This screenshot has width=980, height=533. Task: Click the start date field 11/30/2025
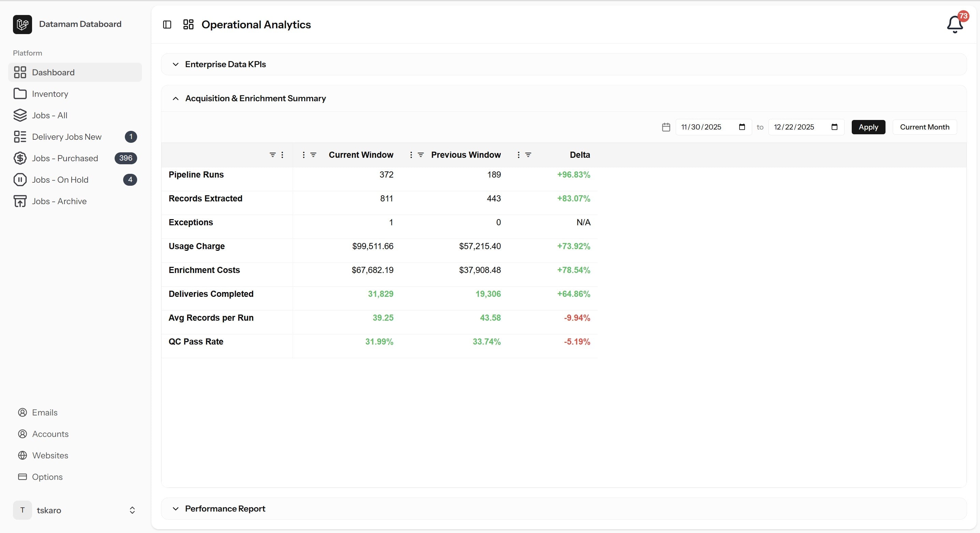pos(713,127)
